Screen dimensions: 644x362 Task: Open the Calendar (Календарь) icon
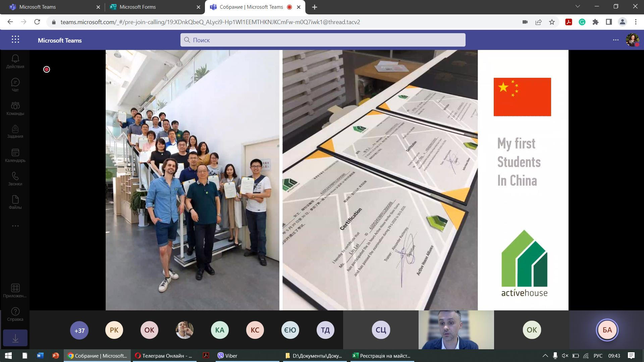(x=15, y=156)
